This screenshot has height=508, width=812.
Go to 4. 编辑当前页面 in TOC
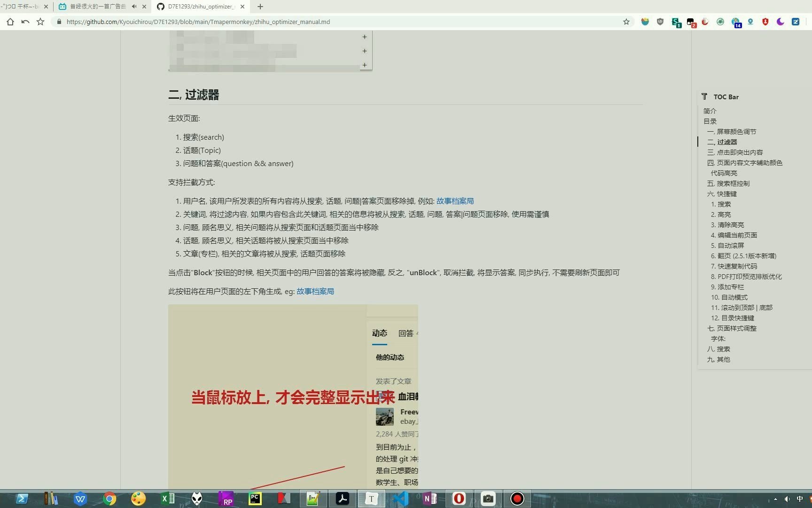tap(734, 235)
